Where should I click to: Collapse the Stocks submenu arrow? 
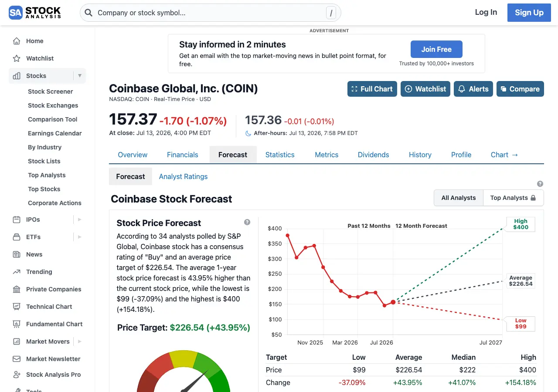[x=80, y=76]
